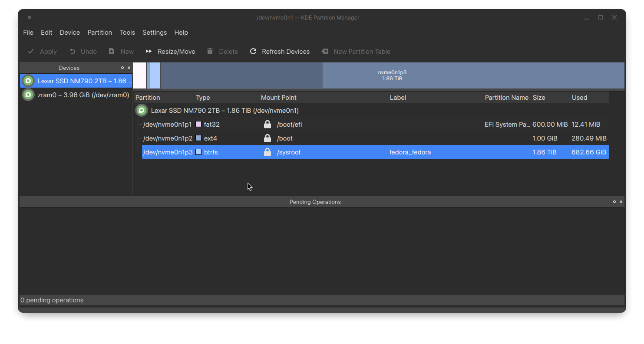This screenshot has height=344, width=644.
Task: Sort by the Used column header
Action: [589, 98]
